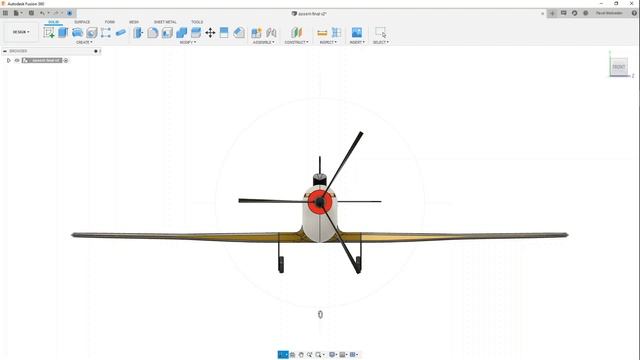Select the Interference tool
The height and width of the screenshot is (360, 640).
336,32
